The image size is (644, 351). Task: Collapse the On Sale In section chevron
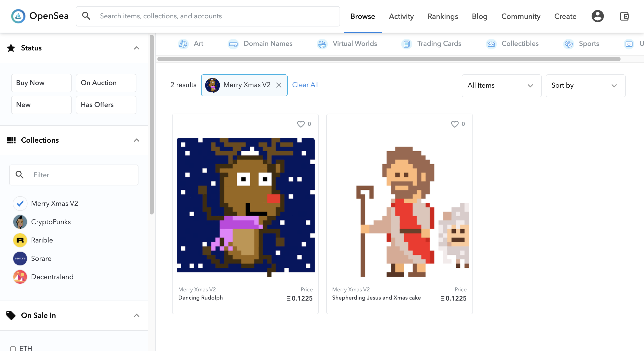pos(137,315)
